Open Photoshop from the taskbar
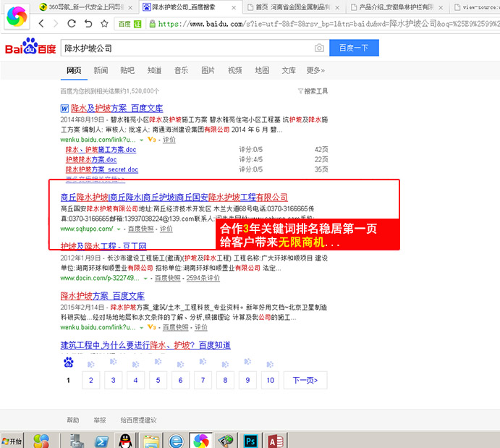The image size is (500, 448). point(250,441)
